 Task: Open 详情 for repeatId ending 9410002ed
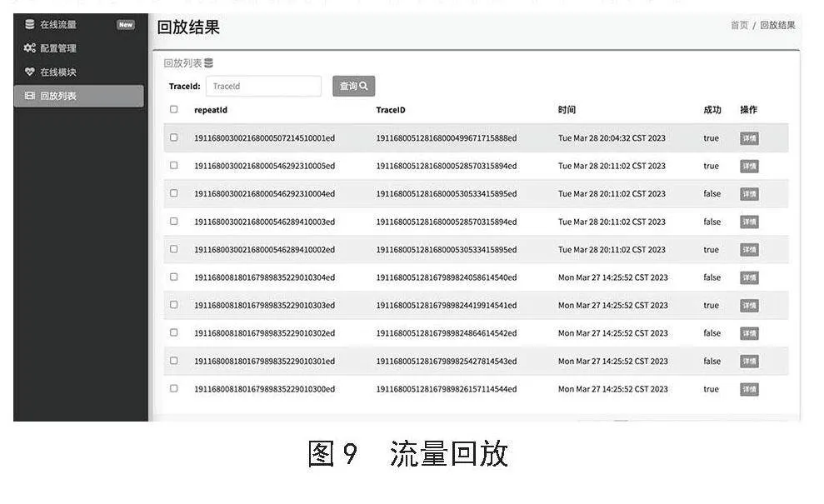click(749, 250)
